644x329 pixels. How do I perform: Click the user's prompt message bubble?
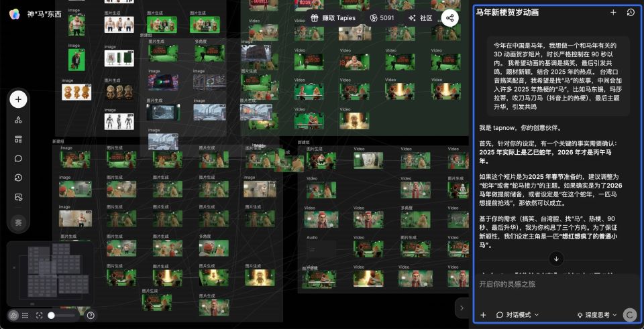[557, 76]
